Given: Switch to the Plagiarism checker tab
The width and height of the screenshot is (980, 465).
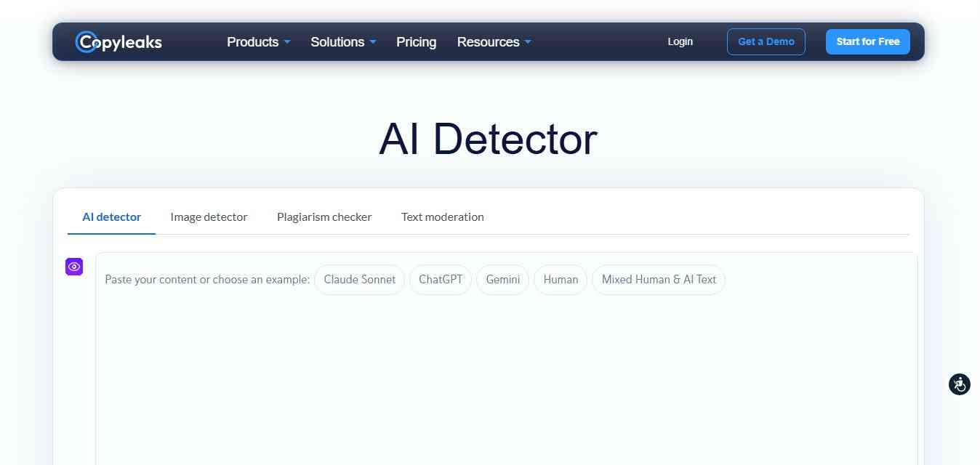Looking at the screenshot, I should point(324,217).
